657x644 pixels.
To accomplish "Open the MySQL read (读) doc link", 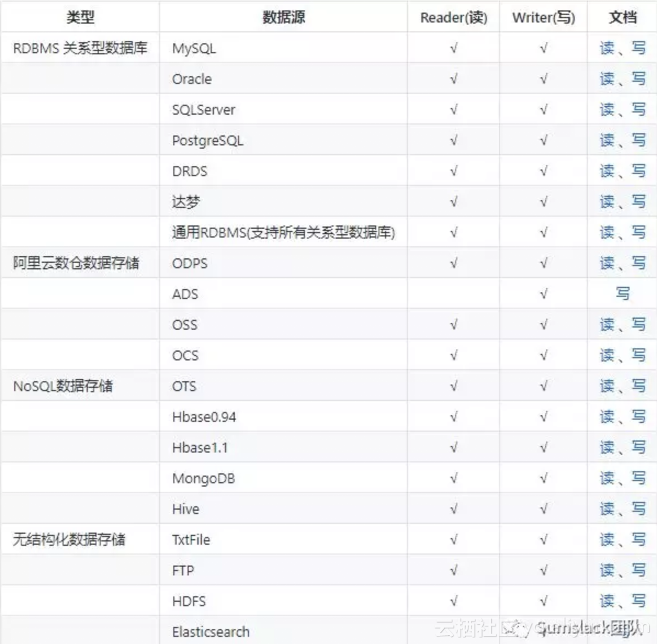I will (607, 48).
